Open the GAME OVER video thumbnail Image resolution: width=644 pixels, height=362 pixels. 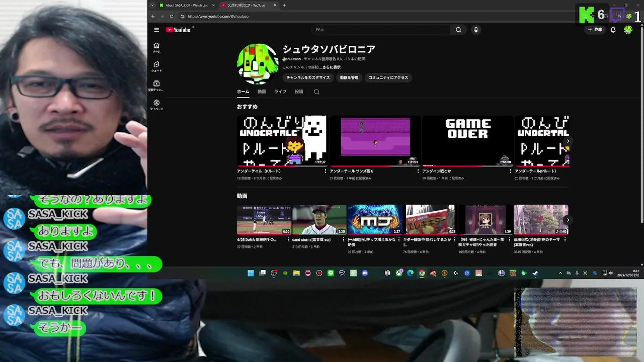467,140
